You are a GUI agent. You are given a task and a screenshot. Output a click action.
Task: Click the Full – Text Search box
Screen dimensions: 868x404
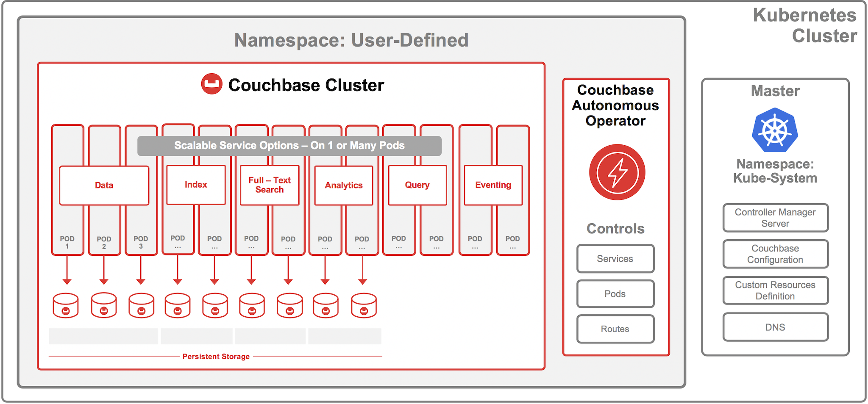(270, 185)
